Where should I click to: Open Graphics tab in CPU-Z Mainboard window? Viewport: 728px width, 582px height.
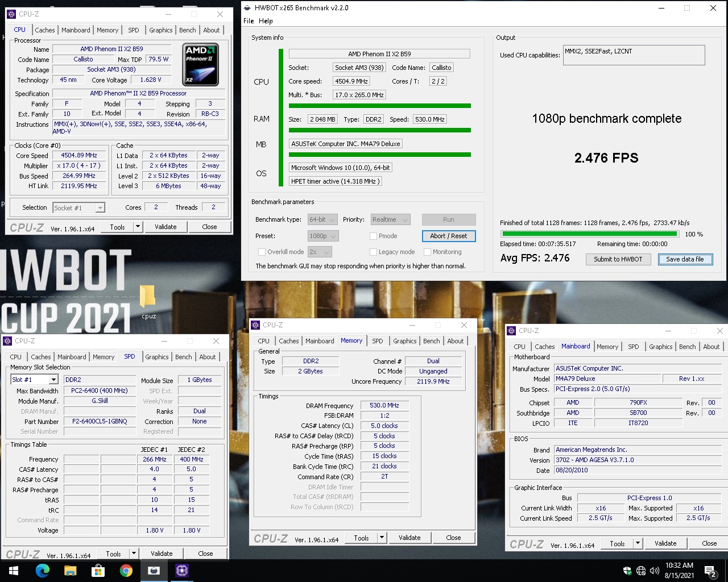pyautogui.click(x=661, y=347)
